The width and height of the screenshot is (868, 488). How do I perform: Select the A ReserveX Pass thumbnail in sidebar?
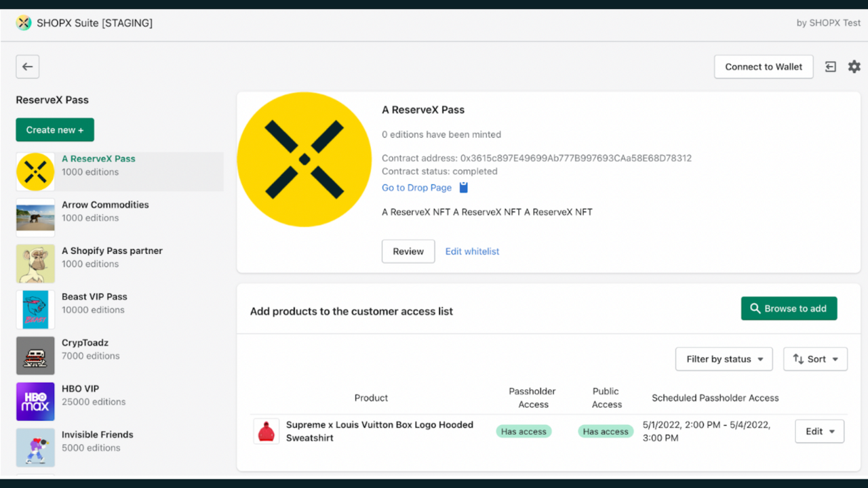pyautogui.click(x=35, y=171)
